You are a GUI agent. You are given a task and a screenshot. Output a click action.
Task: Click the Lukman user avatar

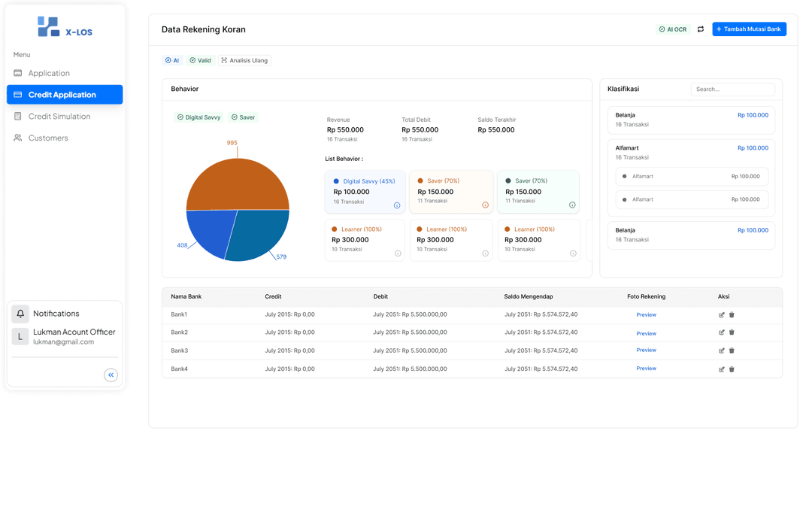[x=20, y=337]
